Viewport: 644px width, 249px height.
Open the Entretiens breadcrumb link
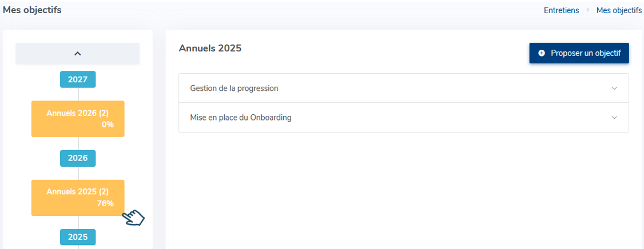point(562,10)
